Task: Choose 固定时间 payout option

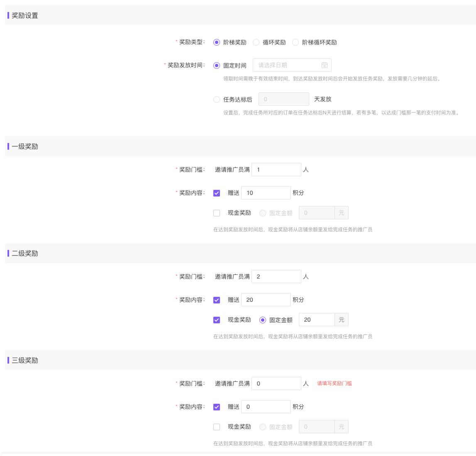Action: click(216, 65)
